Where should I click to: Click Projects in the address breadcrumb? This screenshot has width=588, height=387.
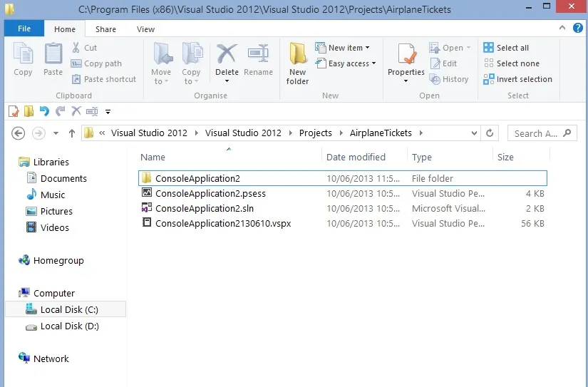[315, 133]
